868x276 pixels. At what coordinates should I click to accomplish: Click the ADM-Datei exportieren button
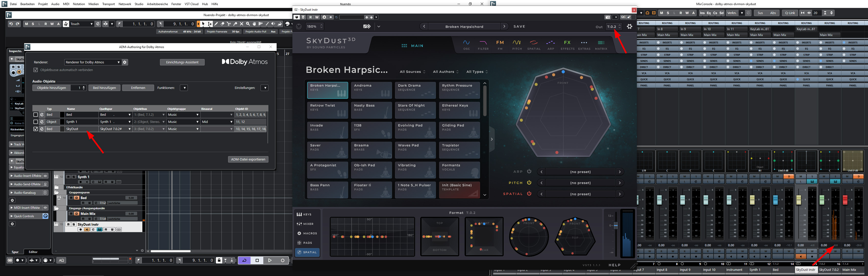(x=248, y=159)
